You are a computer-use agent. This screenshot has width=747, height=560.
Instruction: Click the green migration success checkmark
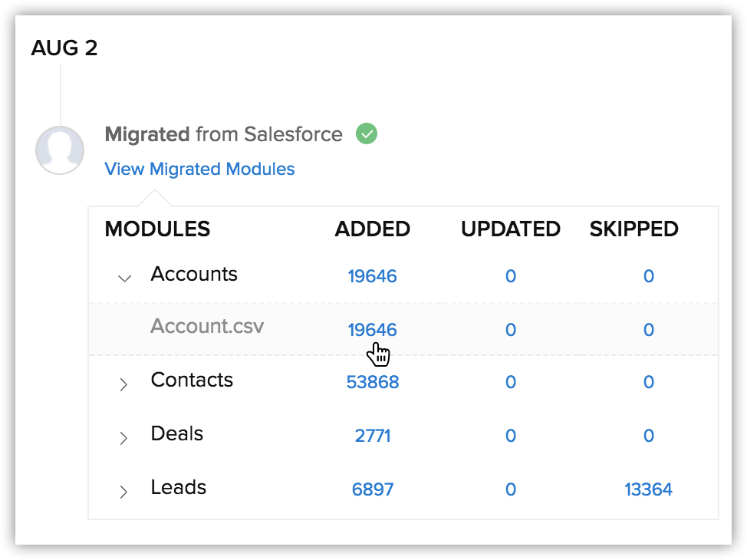pos(367,133)
